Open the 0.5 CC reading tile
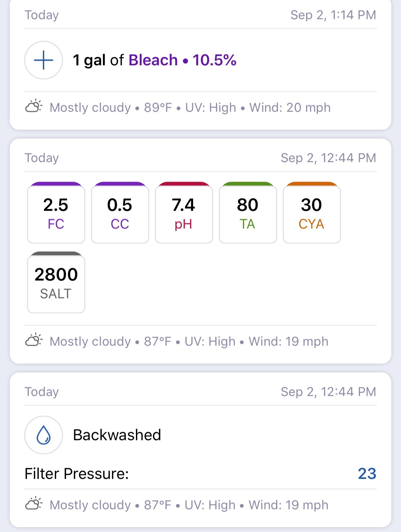 pyautogui.click(x=120, y=213)
